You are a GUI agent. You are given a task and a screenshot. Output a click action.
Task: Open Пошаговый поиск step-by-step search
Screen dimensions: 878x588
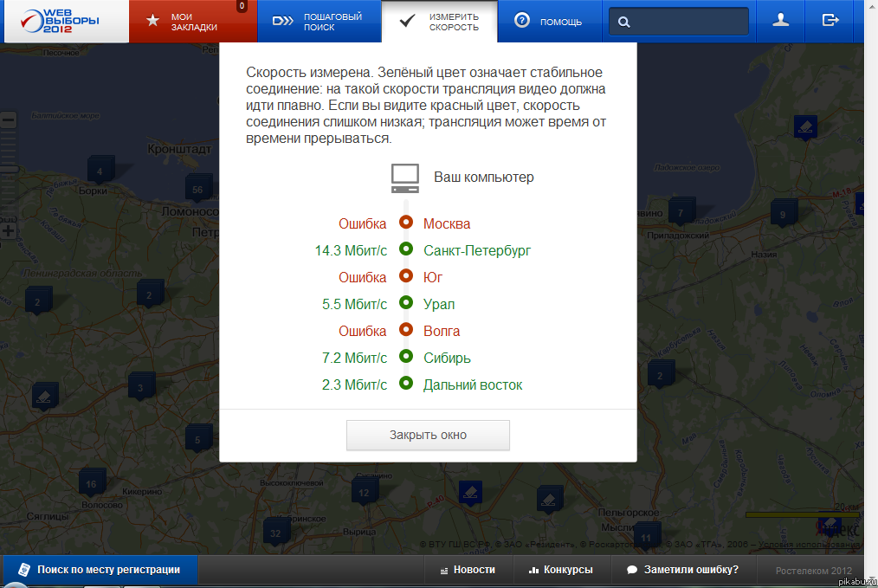[319, 22]
